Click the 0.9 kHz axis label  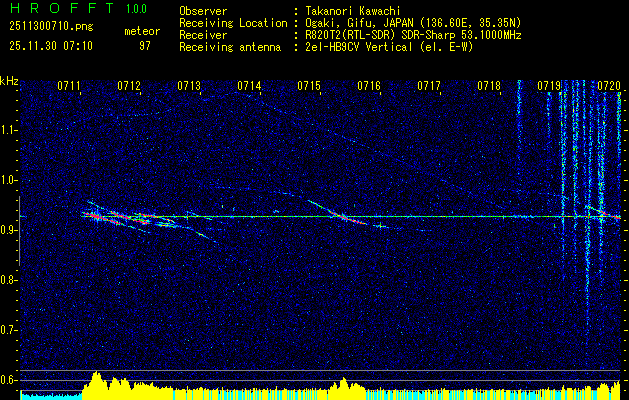pos(9,230)
